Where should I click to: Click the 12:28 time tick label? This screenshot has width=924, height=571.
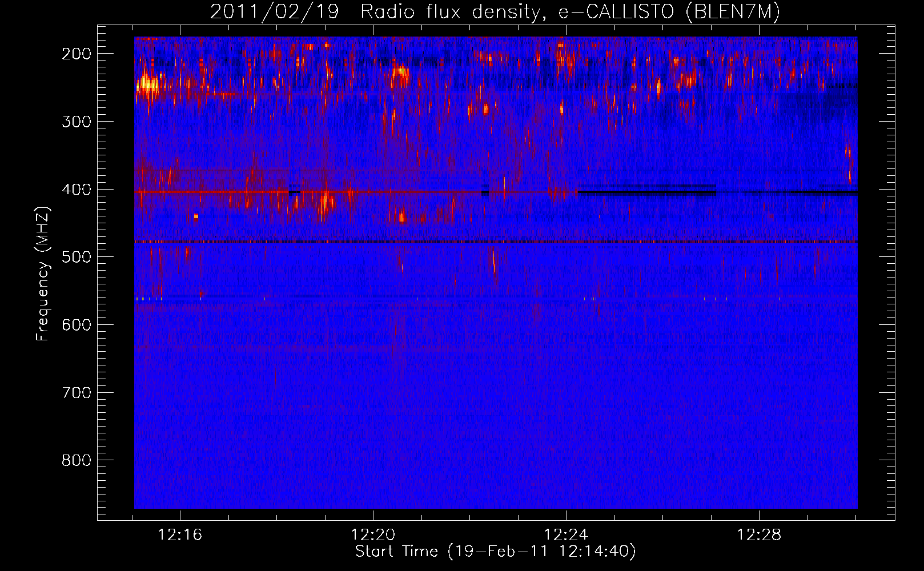click(760, 535)
